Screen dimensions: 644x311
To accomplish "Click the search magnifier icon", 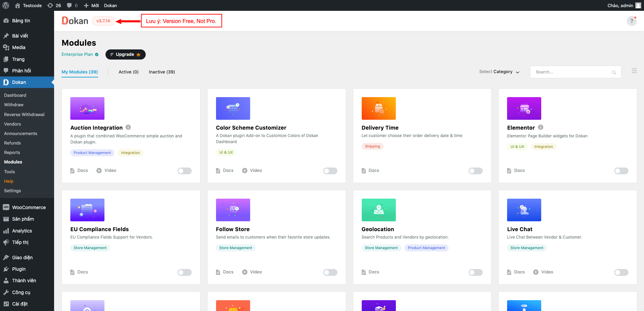I will (x=614, y=72).
